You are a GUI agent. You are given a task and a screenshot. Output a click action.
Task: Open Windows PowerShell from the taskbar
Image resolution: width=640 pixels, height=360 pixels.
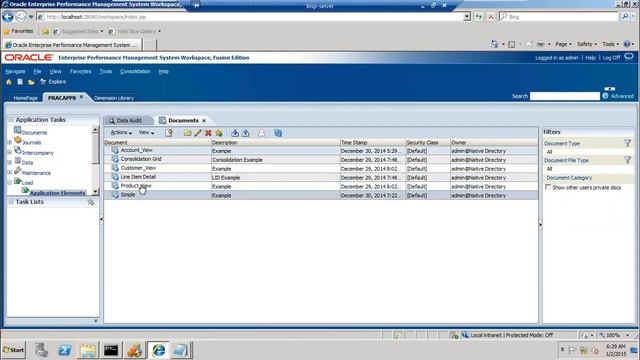click(x=64, y=350)
